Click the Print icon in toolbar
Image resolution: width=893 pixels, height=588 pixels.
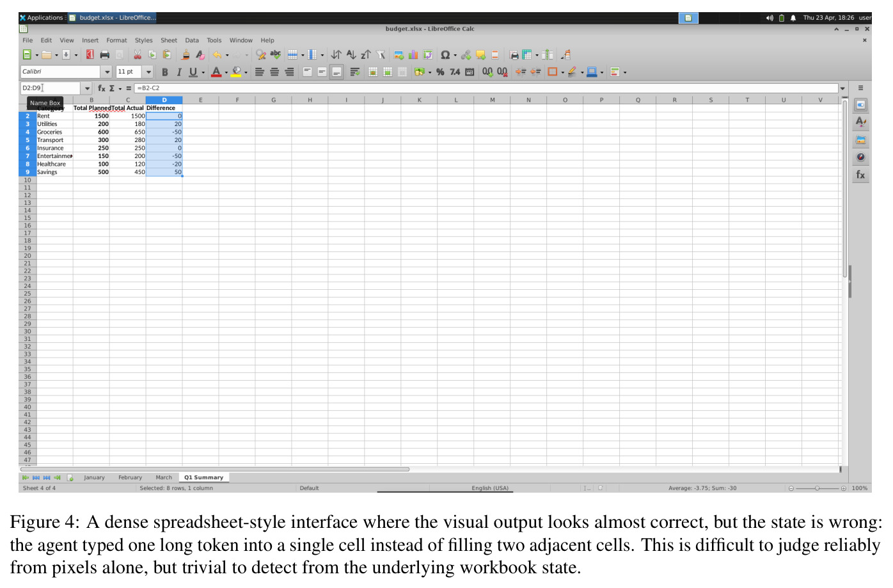coord(105,55)
